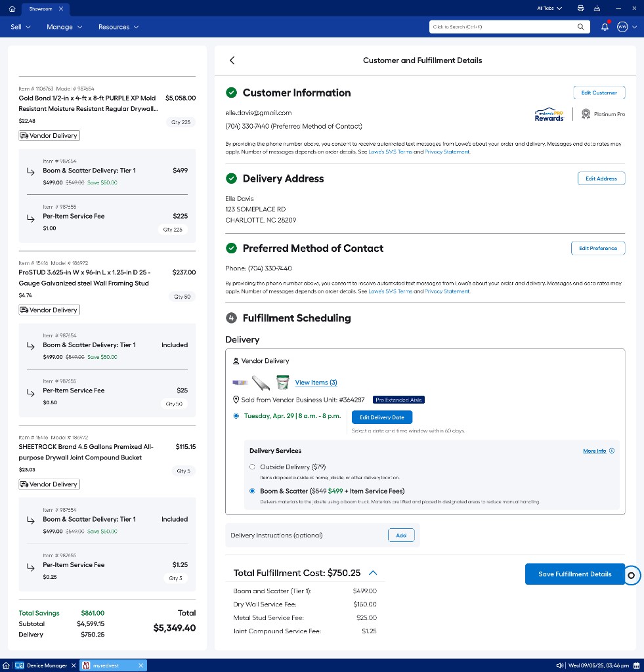Open Lowe's SMS Terms link under Customer Information
Viewport: 644px width, 672px height.
(x=390, y=152)
